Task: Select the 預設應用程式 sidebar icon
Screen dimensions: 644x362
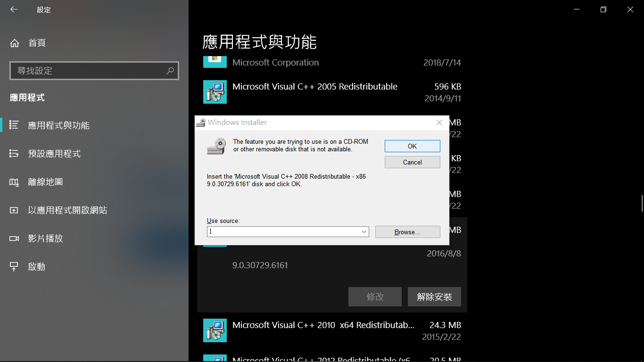Action: click(14, 154)
